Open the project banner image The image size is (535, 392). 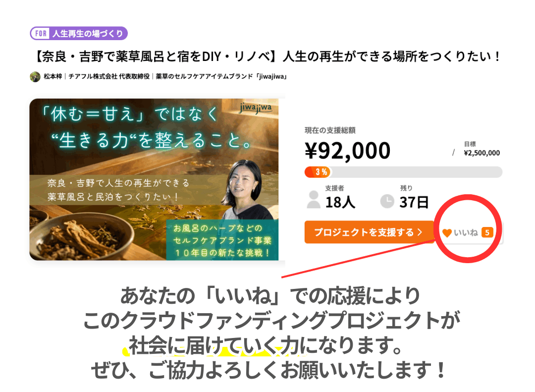pyautogui.click(x=154, y=179)
